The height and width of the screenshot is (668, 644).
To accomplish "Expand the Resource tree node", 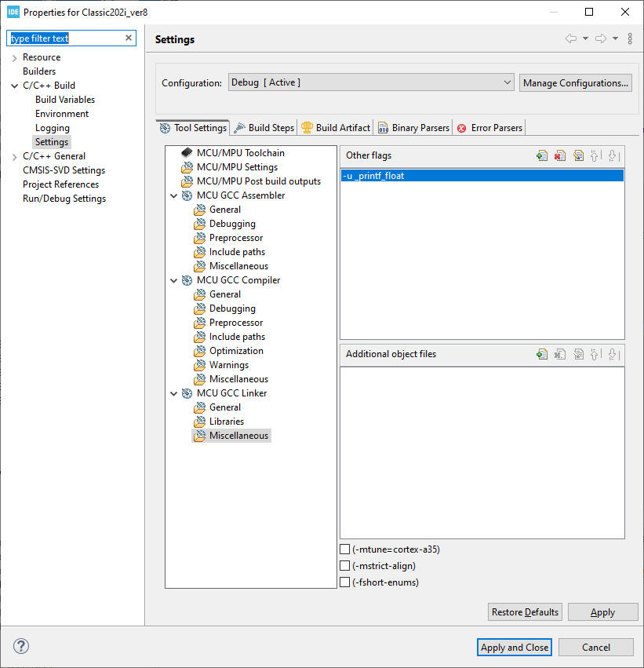I will [14, 57].
